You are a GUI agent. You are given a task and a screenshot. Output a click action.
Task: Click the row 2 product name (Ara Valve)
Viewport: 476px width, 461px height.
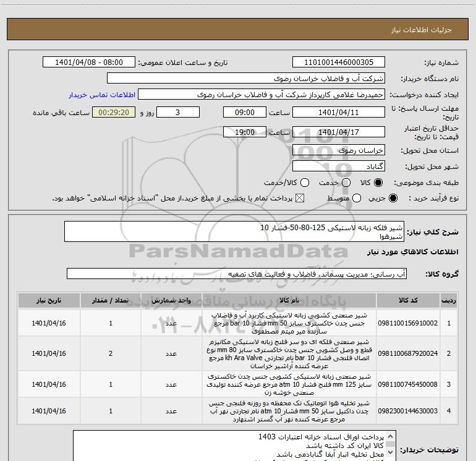[x=289, y=354]
